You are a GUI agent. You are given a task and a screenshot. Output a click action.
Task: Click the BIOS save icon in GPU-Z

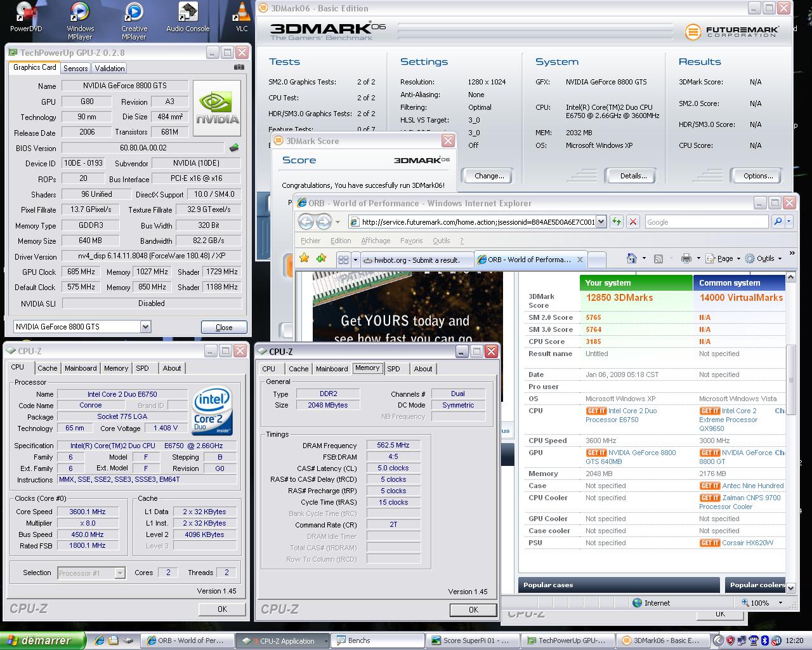click(x=234, y=148)
